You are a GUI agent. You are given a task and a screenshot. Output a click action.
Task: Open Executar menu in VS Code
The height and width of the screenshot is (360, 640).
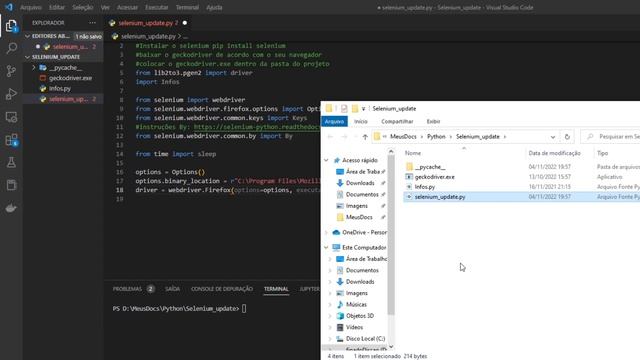(x=156, y=7)
